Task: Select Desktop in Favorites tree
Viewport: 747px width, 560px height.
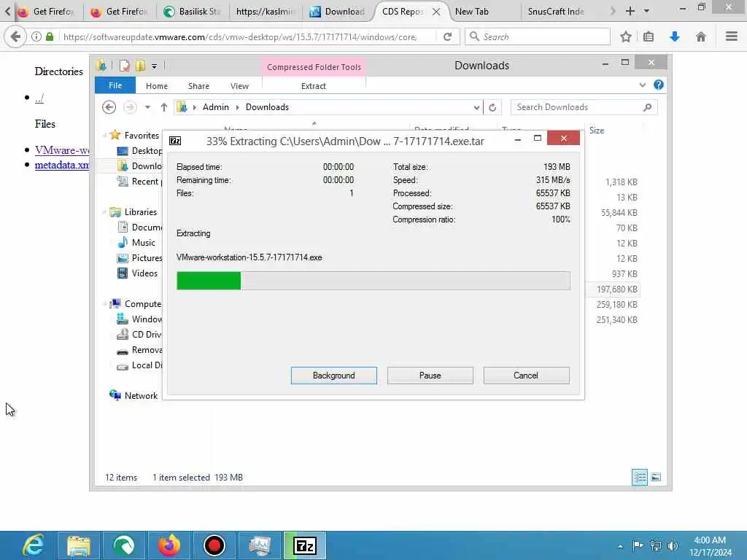Action: coord(139,151)
